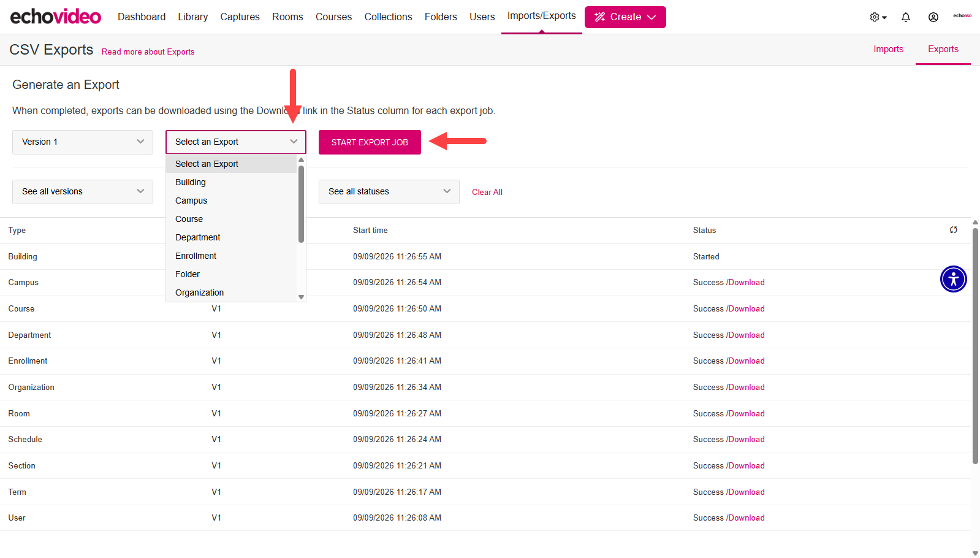Click the Start time column header
Image resolution: width=980 pixels, height=558 pixels.
(x=370, y=231)
